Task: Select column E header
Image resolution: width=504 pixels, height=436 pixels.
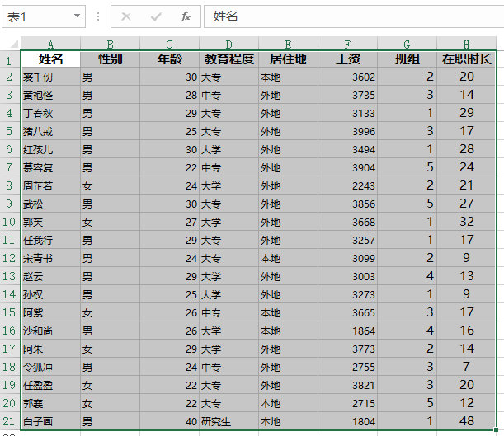Action: tap(289, 44)
